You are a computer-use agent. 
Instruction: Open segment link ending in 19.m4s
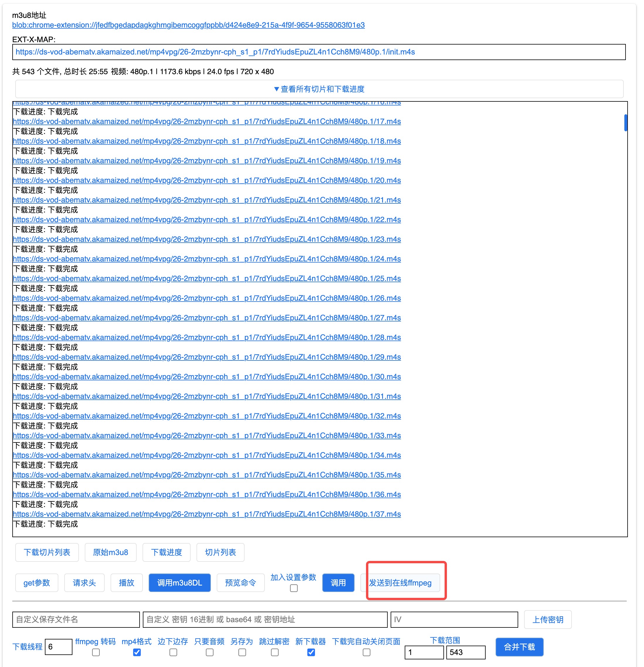[x=207, y=161]
